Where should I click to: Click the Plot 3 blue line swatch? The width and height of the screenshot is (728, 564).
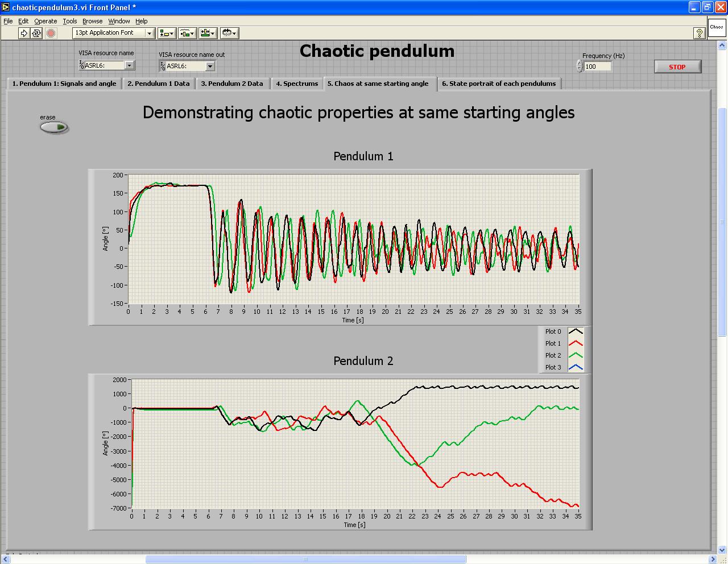[576, 367]
